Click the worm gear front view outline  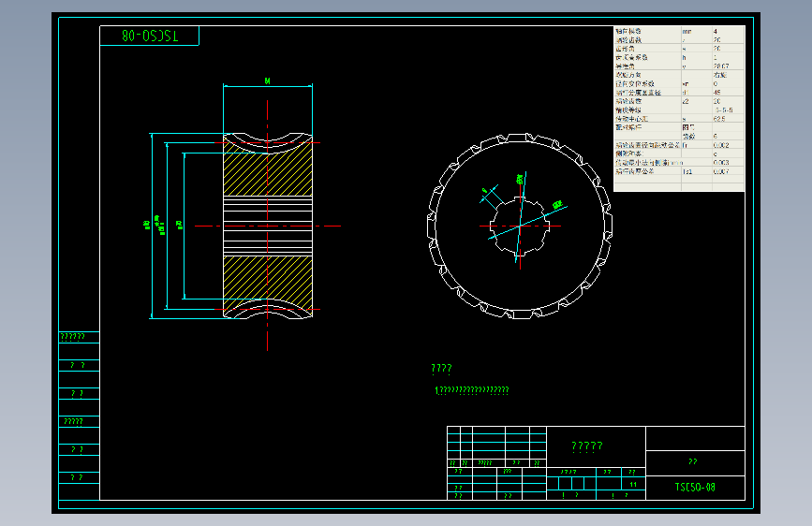(x=520, y=226)
